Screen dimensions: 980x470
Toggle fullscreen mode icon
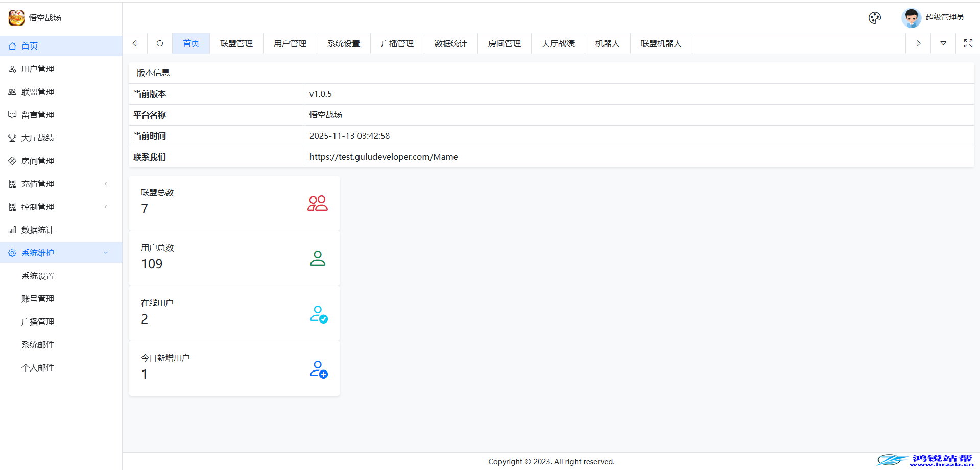click(968, 43)
